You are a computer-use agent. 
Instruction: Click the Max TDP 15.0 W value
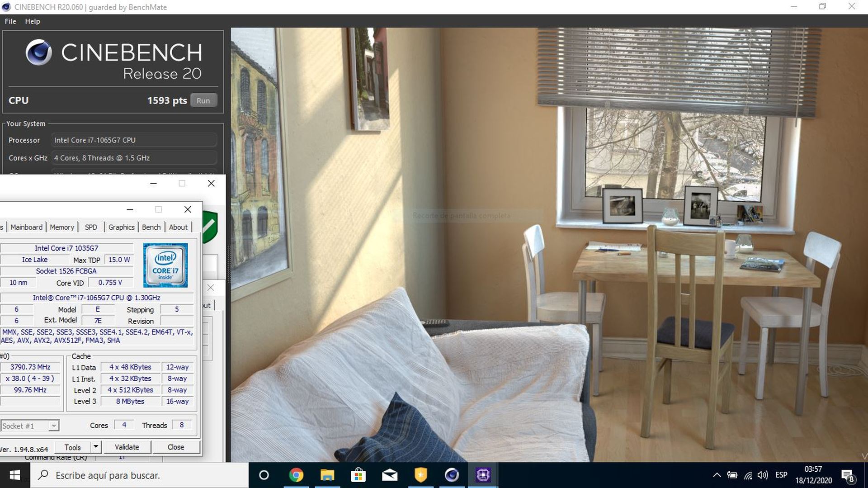(x=119, y=260)
